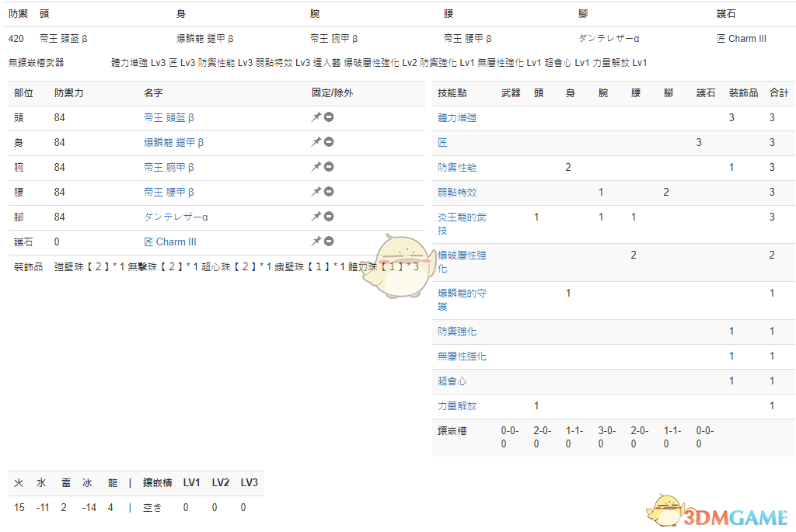Open the 炎王龍的武技 skill link
This screenshot has width=796, height=532.
[x=462, y=224]
